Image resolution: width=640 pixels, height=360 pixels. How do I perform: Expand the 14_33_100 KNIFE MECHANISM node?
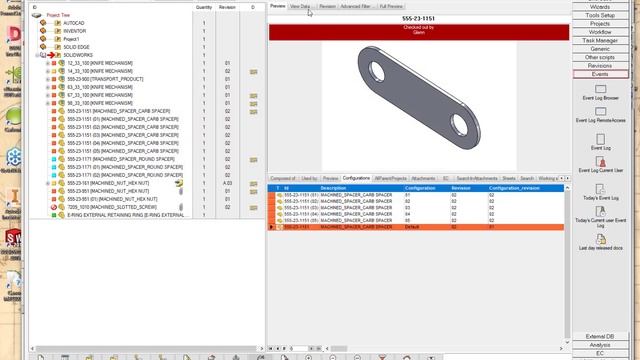(x=48, y=71)
